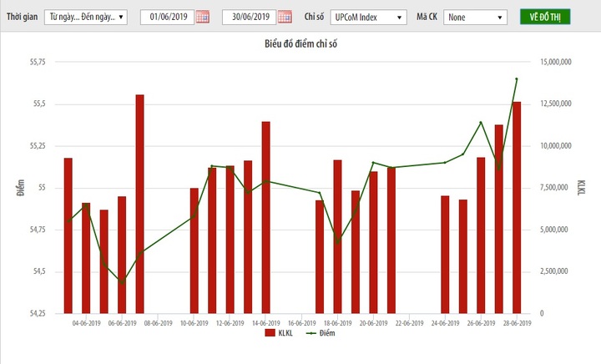Toggle KLKL series via legend label
601x364 pixels.
(286, 332)
